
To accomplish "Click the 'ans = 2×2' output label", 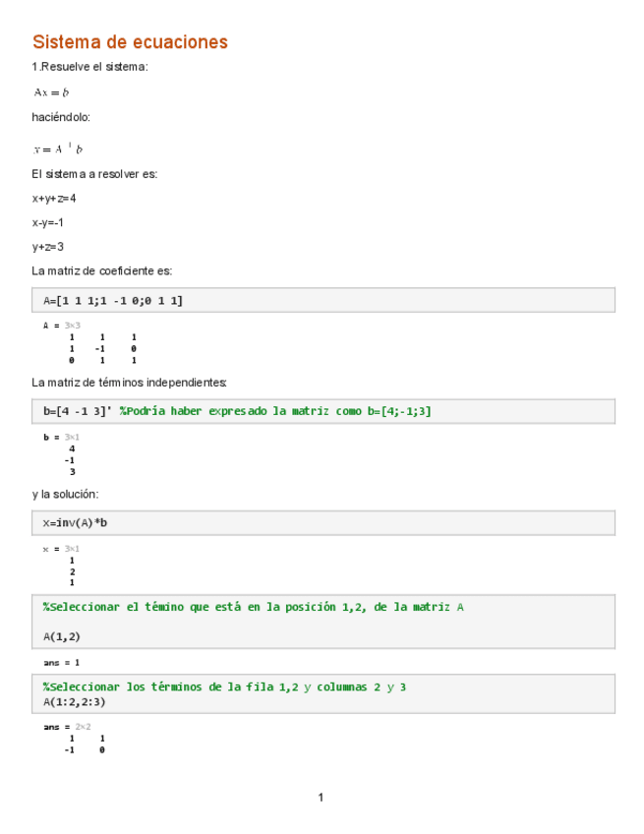I will click(x=67, y=727).
